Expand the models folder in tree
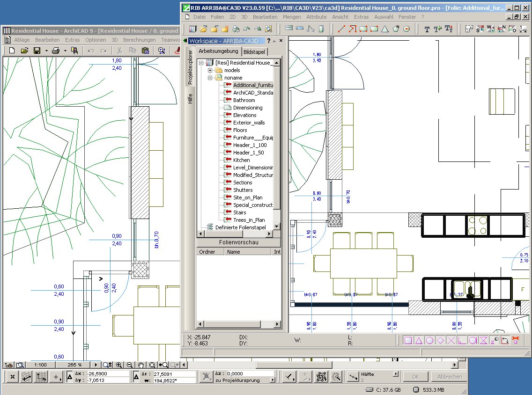 pos(210,70)
